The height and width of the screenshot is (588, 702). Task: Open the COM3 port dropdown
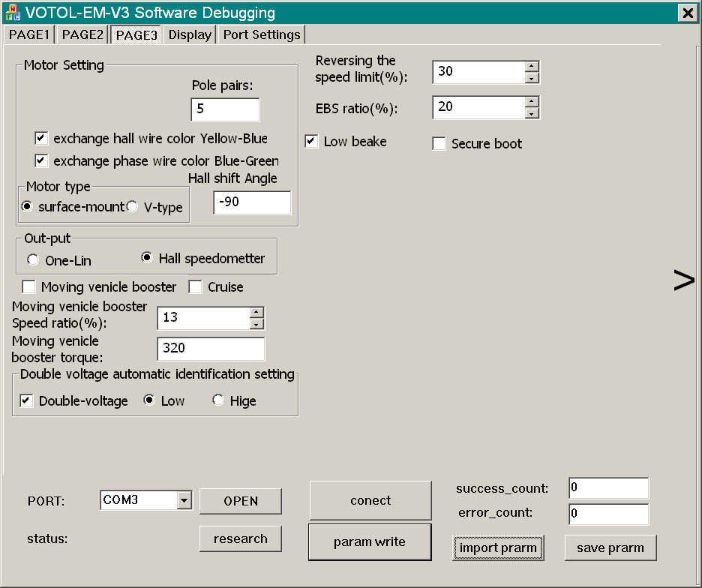(184, 500)
